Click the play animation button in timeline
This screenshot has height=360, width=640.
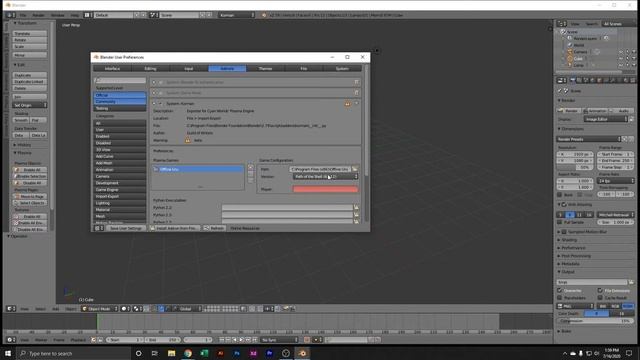coord(242,340)
